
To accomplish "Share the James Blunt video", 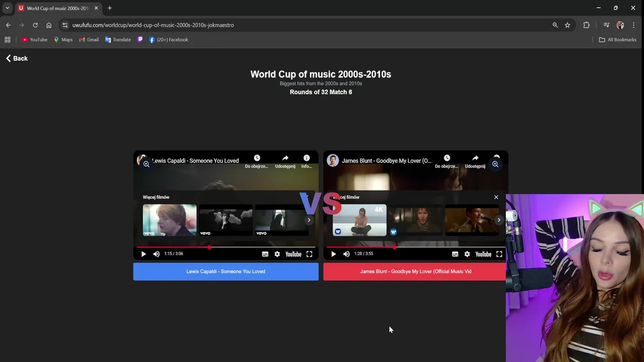I will click(x=475, y=161).
